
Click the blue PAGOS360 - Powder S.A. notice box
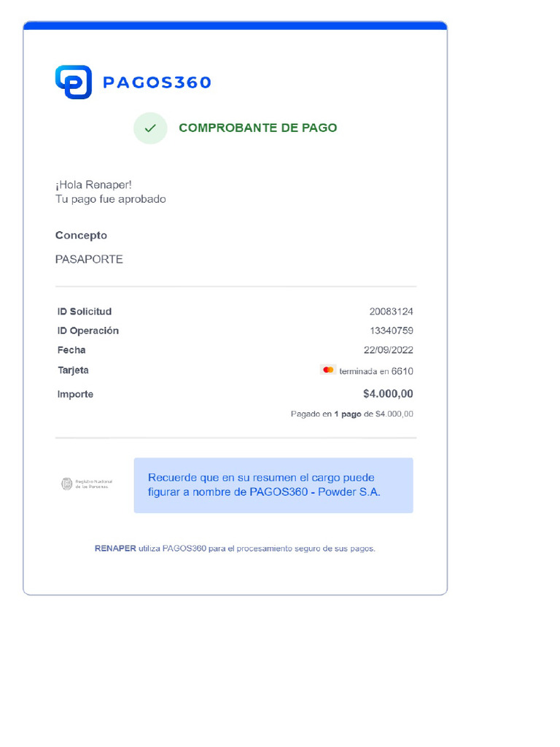coord(273,485)
